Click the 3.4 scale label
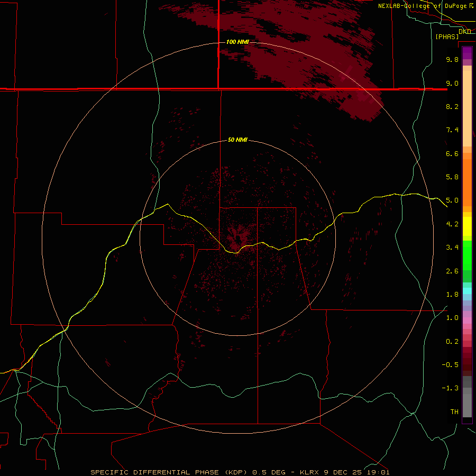 [452, 248]
